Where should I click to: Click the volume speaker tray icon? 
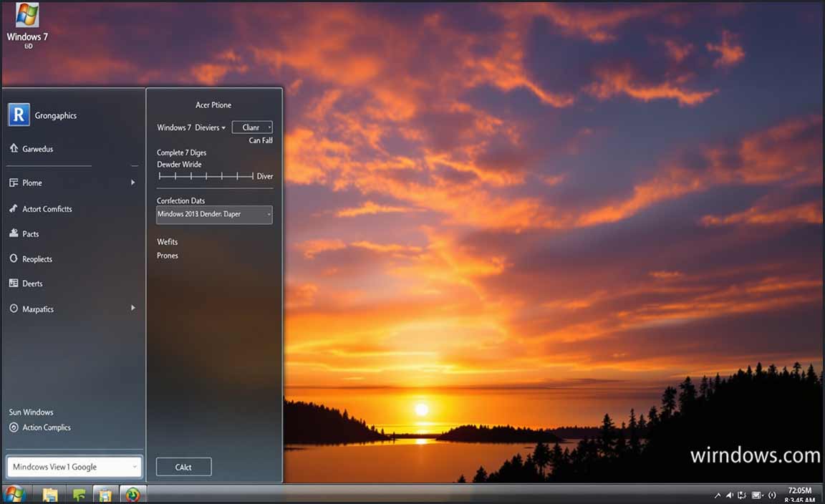(x=730, y=495)
